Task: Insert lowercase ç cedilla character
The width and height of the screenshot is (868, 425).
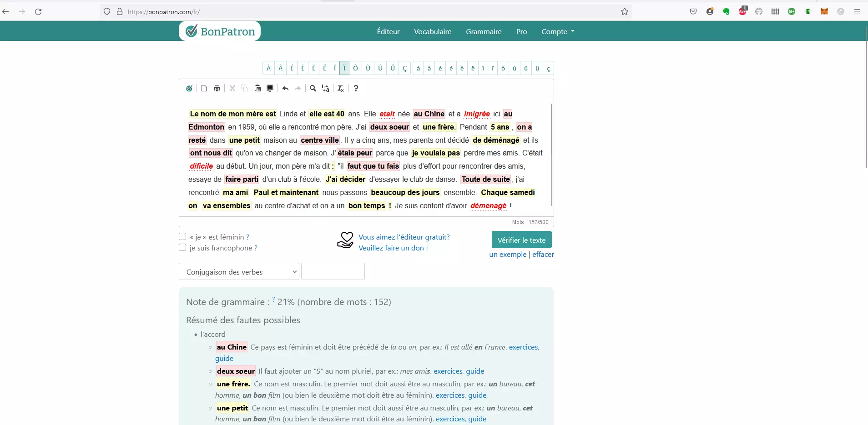Action: point(549,68)
